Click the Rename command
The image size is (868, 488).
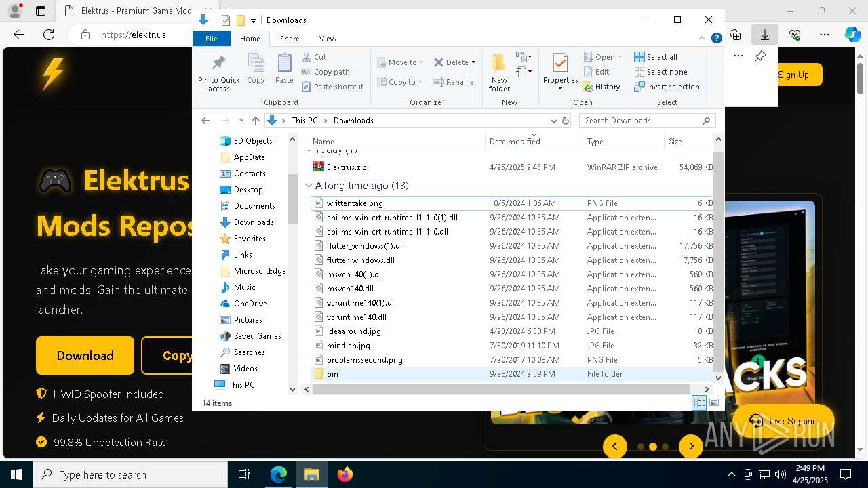[x=454, y=82]
